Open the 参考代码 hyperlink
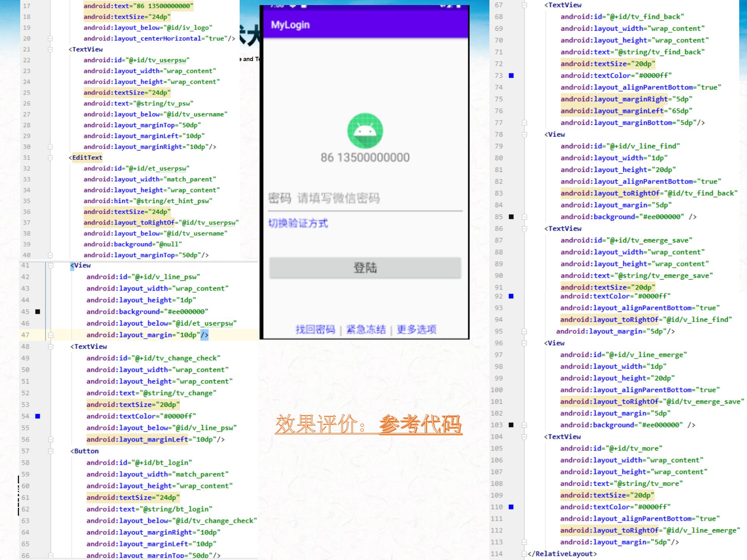Screen dimensions: 747x560 [x=420, y=424]
